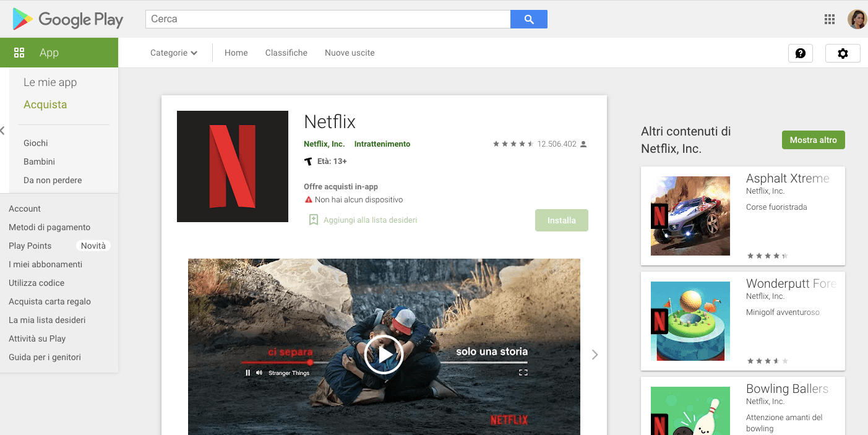
Task: Collapse the sidebar with left arrow
Action: coord(2,131)
